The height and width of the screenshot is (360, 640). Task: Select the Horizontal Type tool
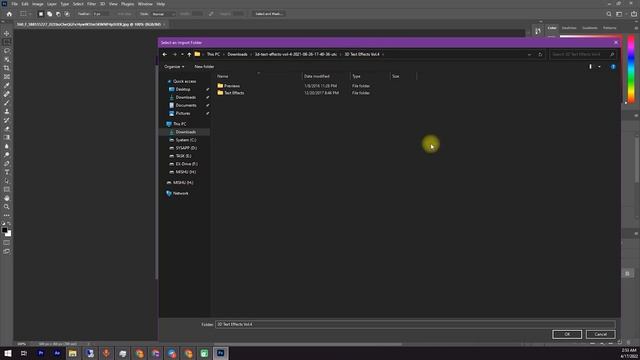(7, 172)
